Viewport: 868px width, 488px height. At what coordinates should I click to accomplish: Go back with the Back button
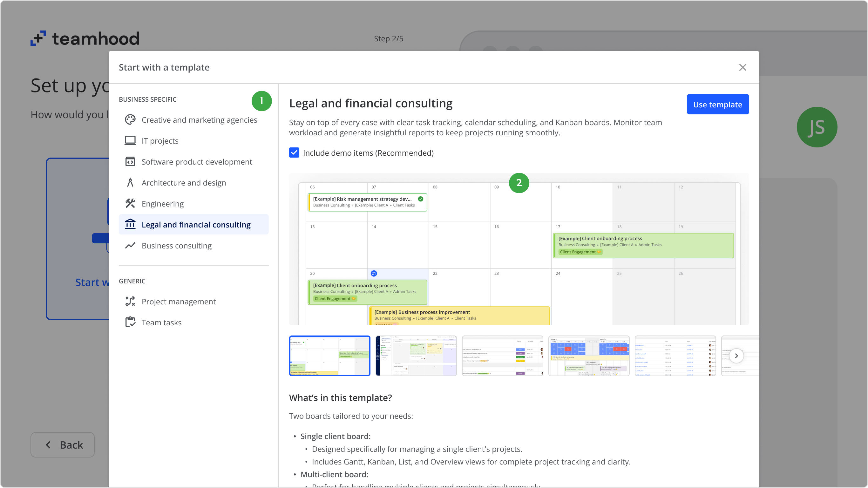63,445
